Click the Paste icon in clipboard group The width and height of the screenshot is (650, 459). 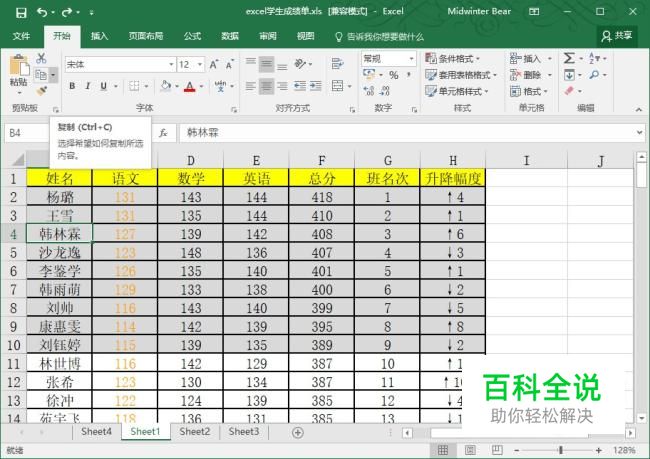pyautogui.click(x=18, y=72)
